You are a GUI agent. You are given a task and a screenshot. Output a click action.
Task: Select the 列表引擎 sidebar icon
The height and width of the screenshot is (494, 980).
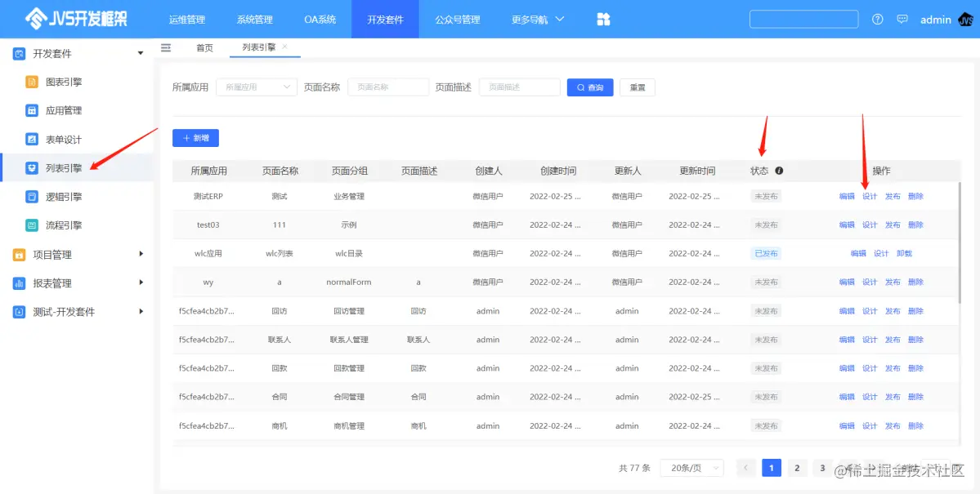pos(32,168)
